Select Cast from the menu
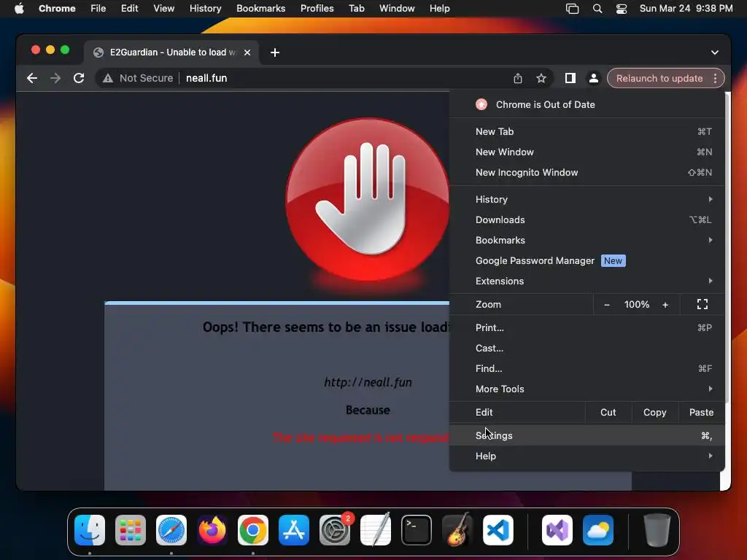This screenshot has height=560, width=747. coord(587,348)
